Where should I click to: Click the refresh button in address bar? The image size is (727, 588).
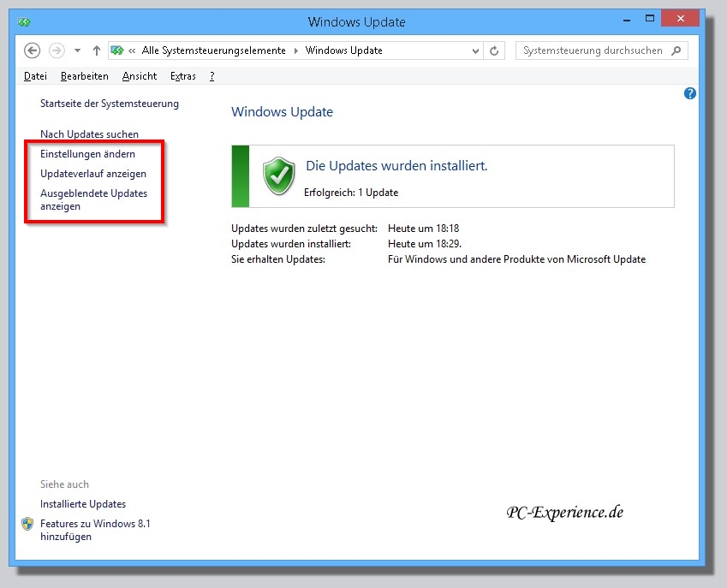[494, 50]
